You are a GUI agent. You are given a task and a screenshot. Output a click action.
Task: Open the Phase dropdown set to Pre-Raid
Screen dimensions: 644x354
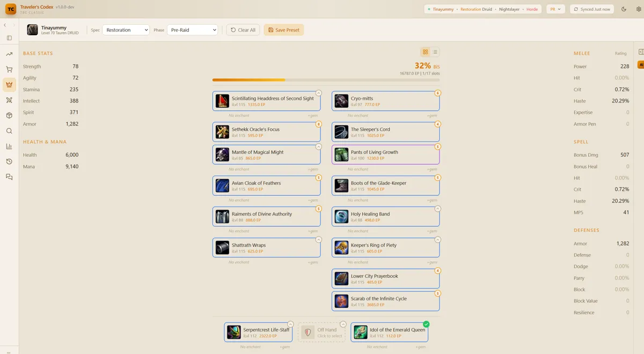192,30
